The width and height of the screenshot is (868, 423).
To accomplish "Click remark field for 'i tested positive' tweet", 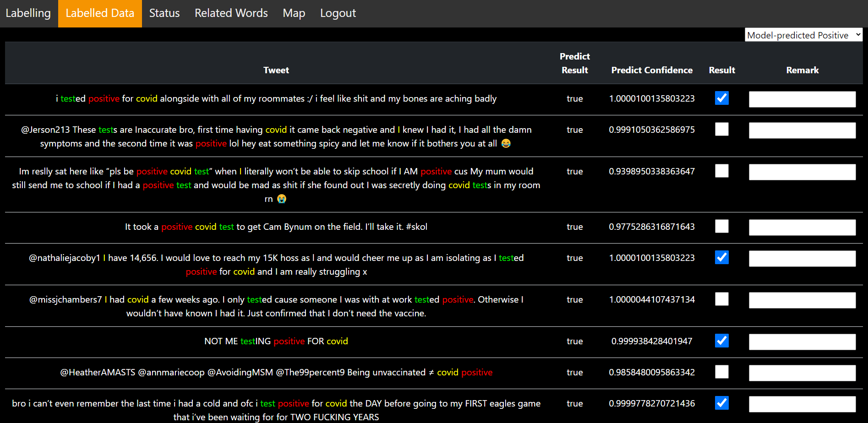I will click(802, 99).
